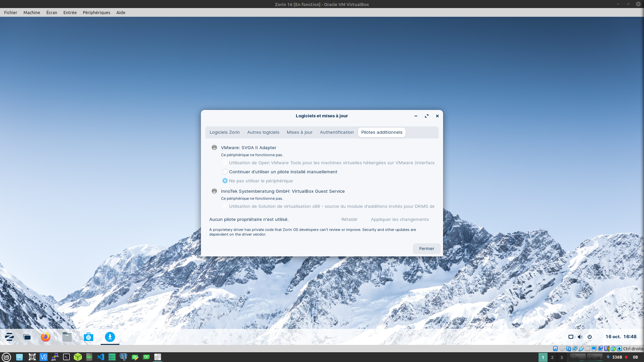Click the VirtualBox USB status icon
644x362 pixels.
pos(581,349)
